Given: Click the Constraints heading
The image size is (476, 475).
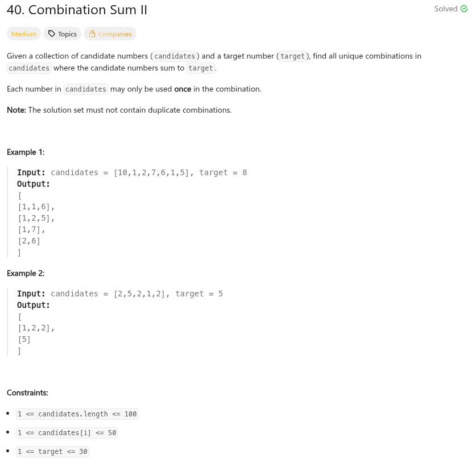Looking at the screenshot, I should [27, 393].
